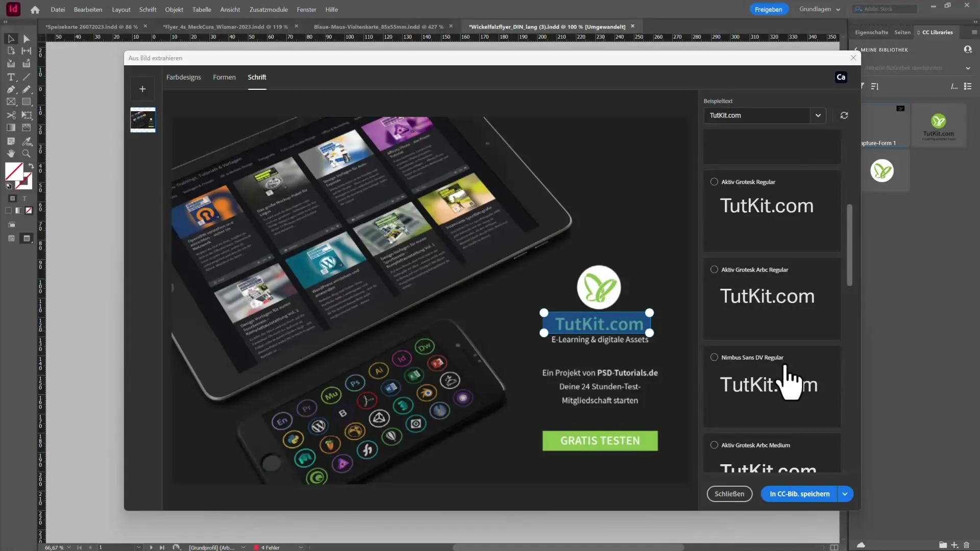Open the Grundlagen workspace dropdown
980x551 pixels.
click(x=819, y=9)
